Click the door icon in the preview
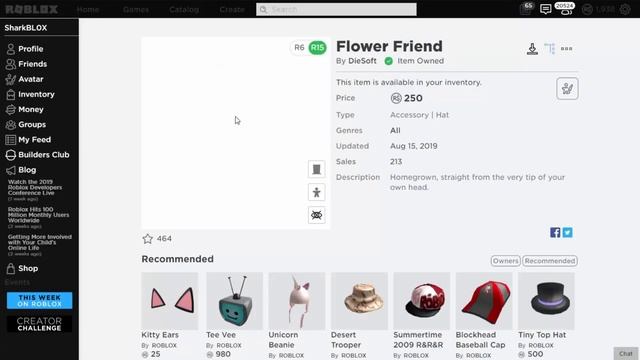This screenshot has width=640, height=360. (316, 169)
